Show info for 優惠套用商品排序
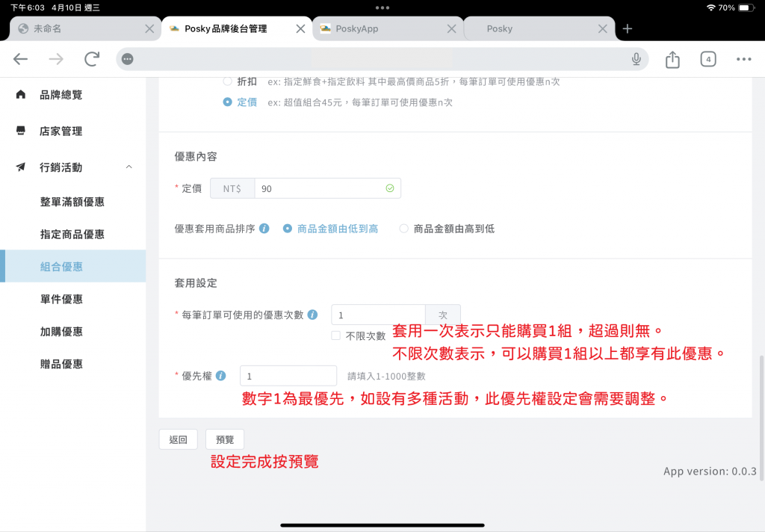765x532 pixels. point(264,229)
